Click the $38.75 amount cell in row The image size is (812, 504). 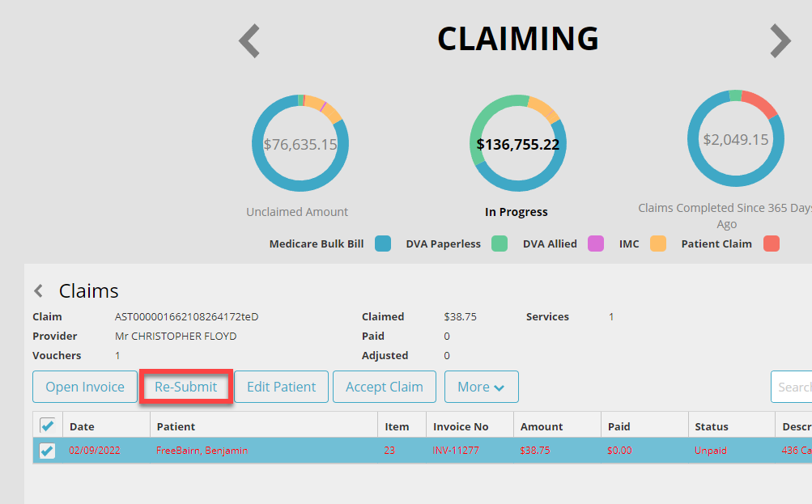point(535,450)
